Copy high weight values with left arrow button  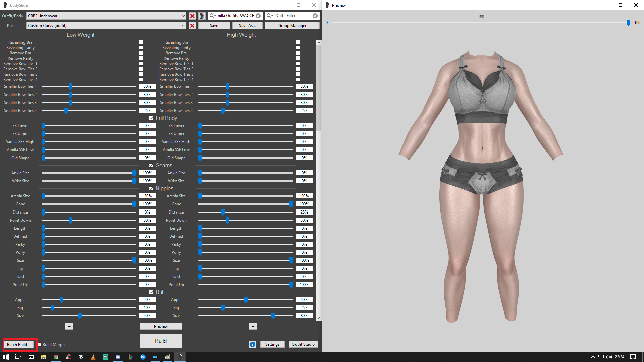[253, 326]
